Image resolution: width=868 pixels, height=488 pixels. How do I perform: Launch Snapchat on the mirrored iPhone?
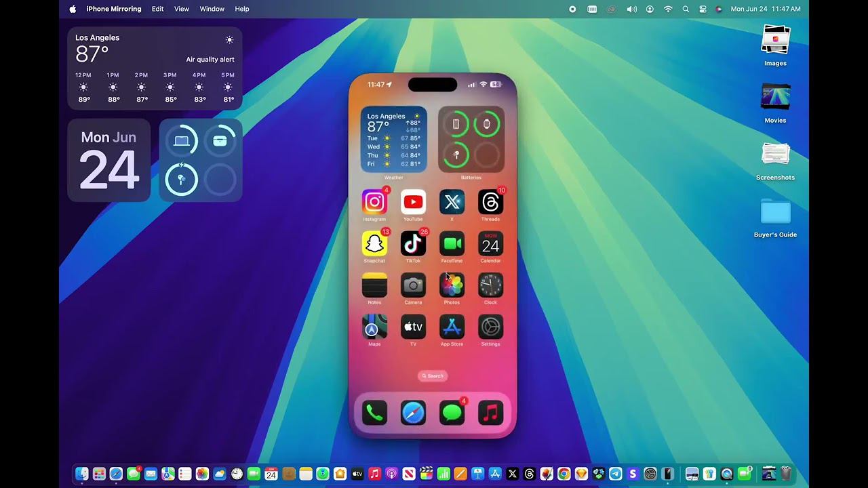(374, 244)
